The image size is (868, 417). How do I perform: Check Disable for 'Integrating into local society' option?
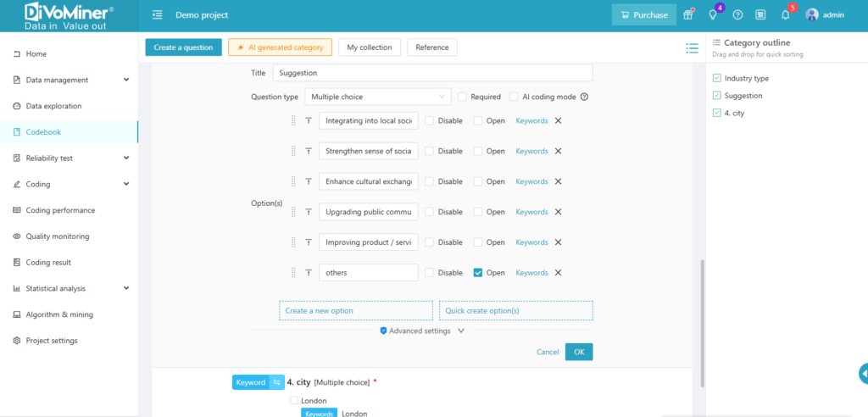pyautogui.click(x=429, y=120)
